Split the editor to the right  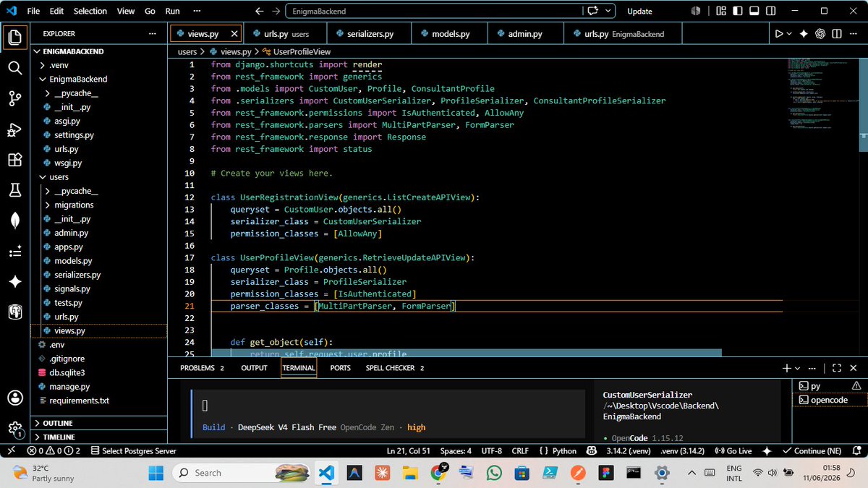pyautogui.click(x=836, y=34)
